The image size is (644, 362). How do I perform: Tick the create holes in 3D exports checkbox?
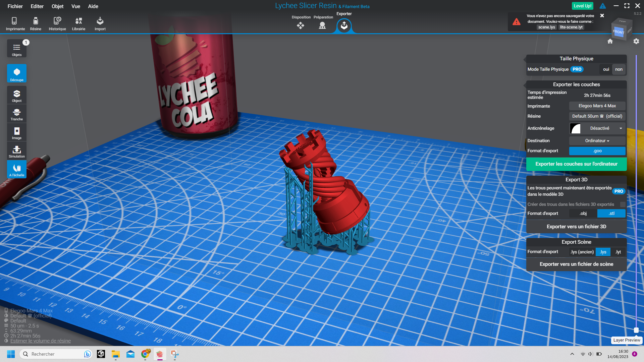click(623, 204)
